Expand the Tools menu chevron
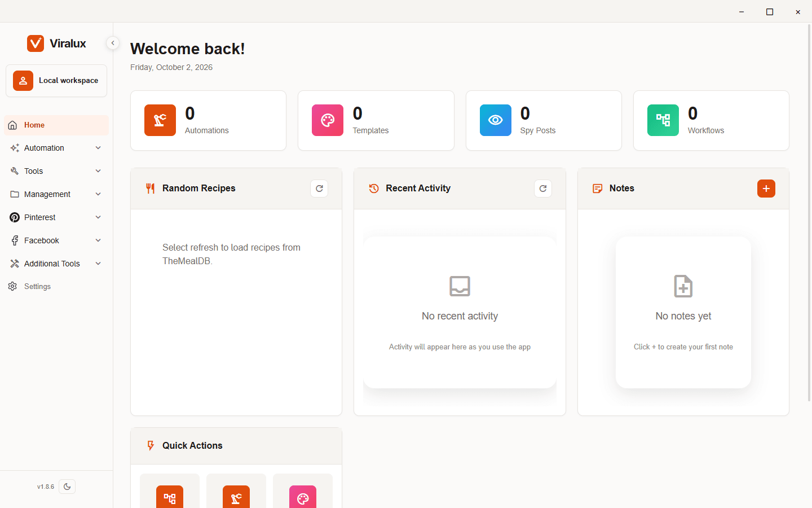This screenshot has width=812, height=508. (98, 171)
